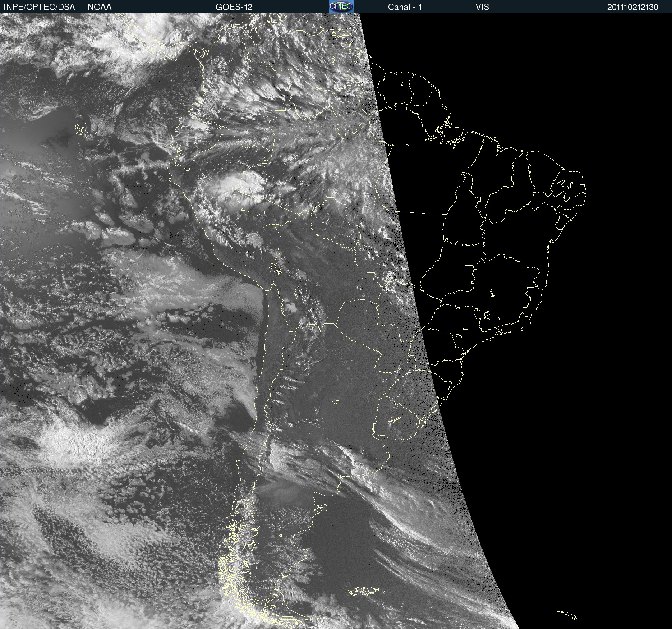Select the Canal - 1 channel label

(405, 7)
